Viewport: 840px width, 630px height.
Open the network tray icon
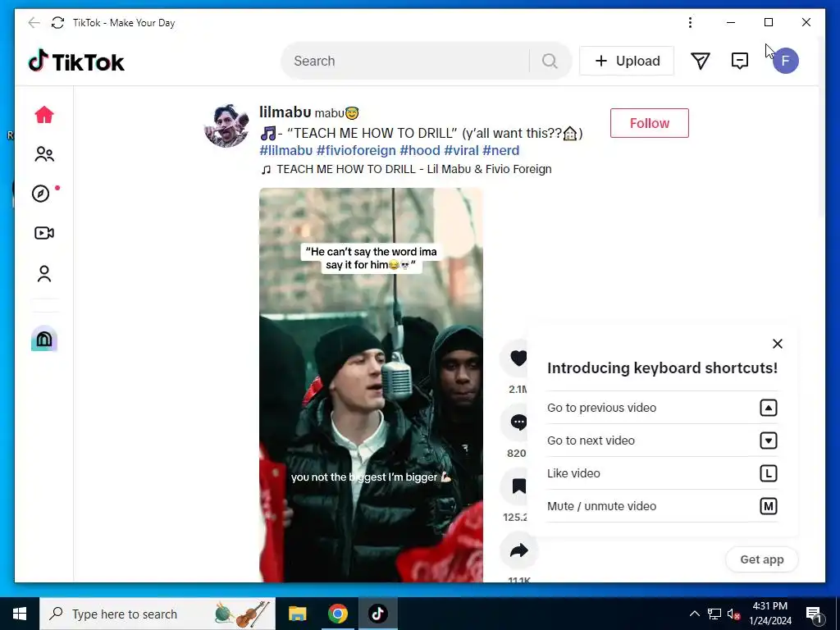714,614
